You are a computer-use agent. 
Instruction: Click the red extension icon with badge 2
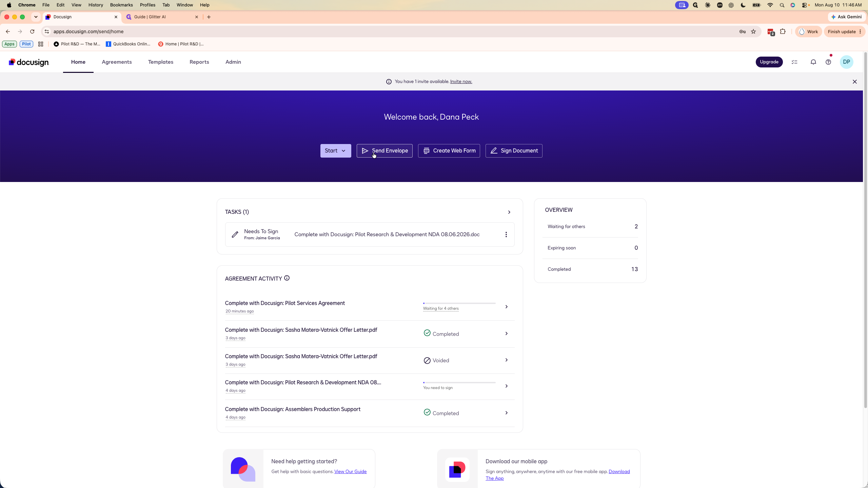pos(771,32)
